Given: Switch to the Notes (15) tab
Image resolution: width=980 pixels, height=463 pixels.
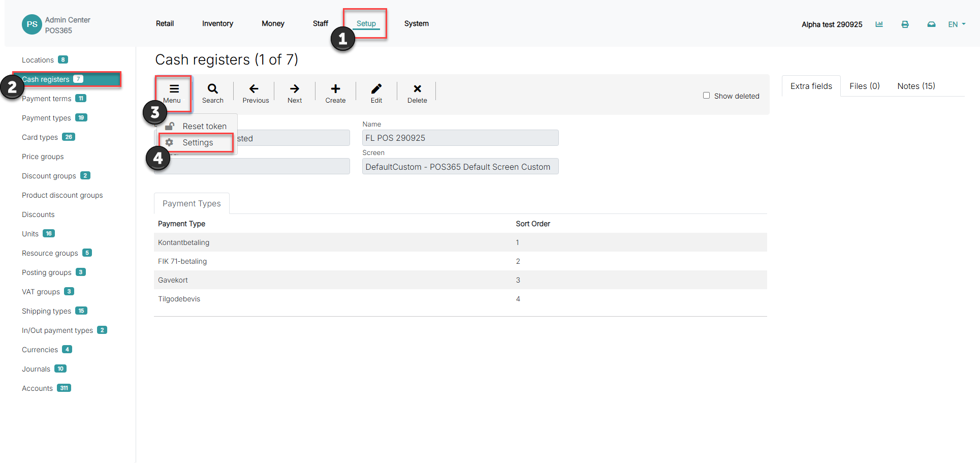Looking at the screenshot, I should [916, 86].
